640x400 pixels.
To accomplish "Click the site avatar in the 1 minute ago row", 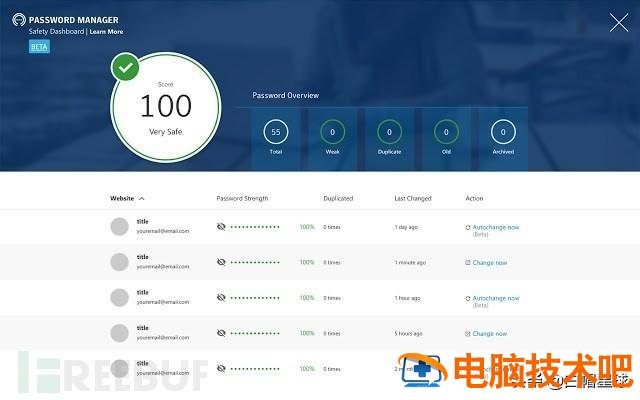I will click(x=120, y=262).
